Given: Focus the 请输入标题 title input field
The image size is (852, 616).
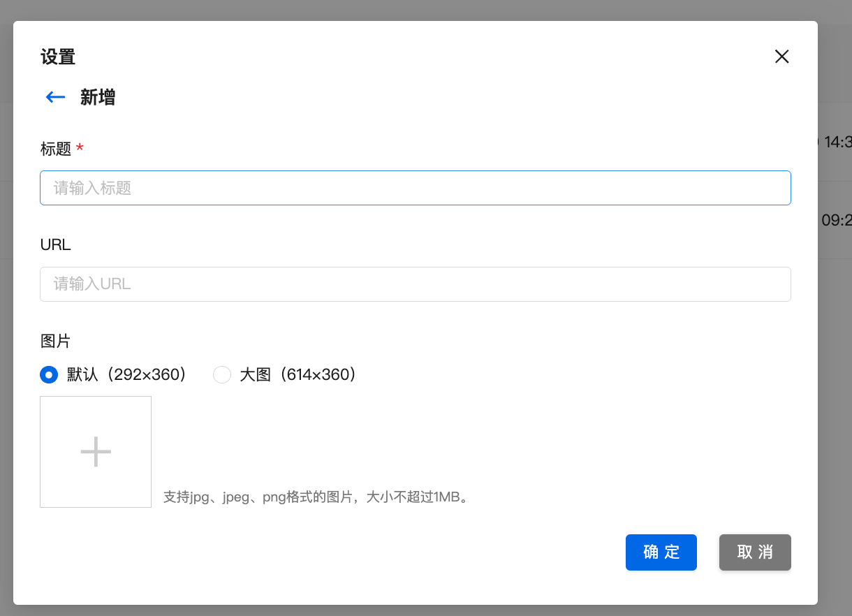Looking at the screenshot, I should pos(415,188).
